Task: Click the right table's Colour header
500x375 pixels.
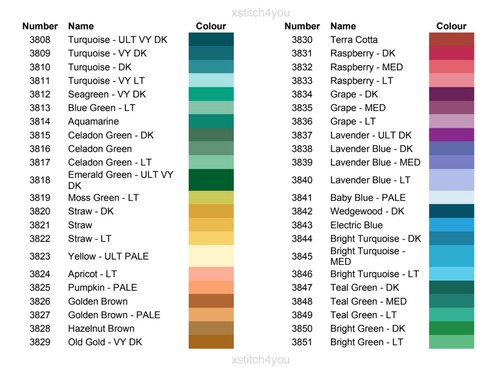Action: [451, 26]
